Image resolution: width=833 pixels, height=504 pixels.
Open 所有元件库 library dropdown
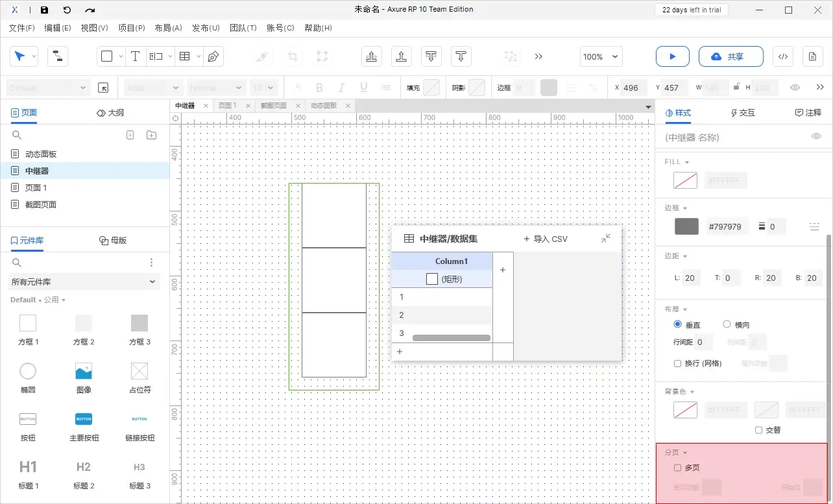coord(84,282)
